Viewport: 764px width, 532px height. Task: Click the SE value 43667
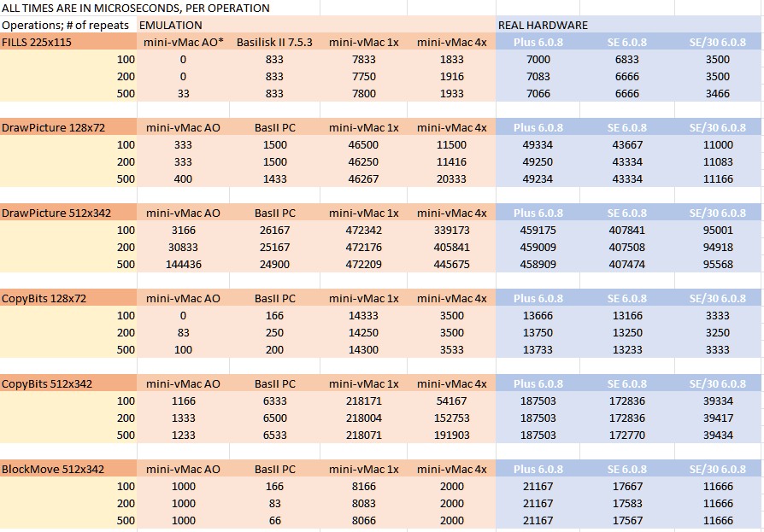click(627, 144)
